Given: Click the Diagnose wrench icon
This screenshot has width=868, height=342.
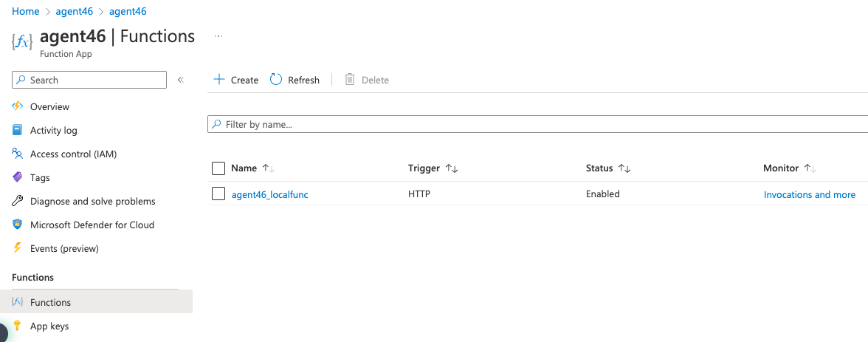Looking at the screenshot, I should [x=18, y=201].
